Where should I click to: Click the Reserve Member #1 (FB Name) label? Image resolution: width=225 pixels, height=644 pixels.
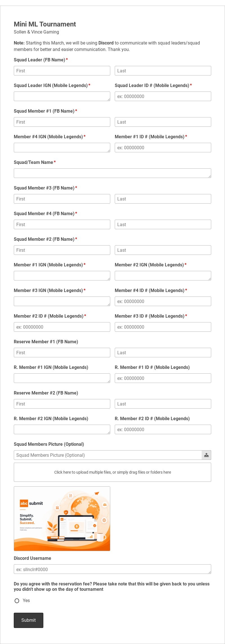click(46, 342)
